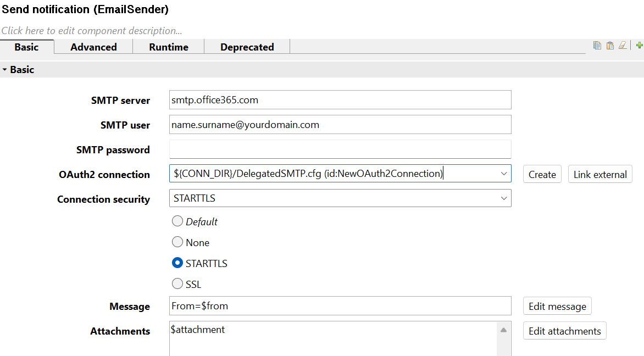Choose None for connection security
Screen dimensions: 644x356
pos(177,242)
